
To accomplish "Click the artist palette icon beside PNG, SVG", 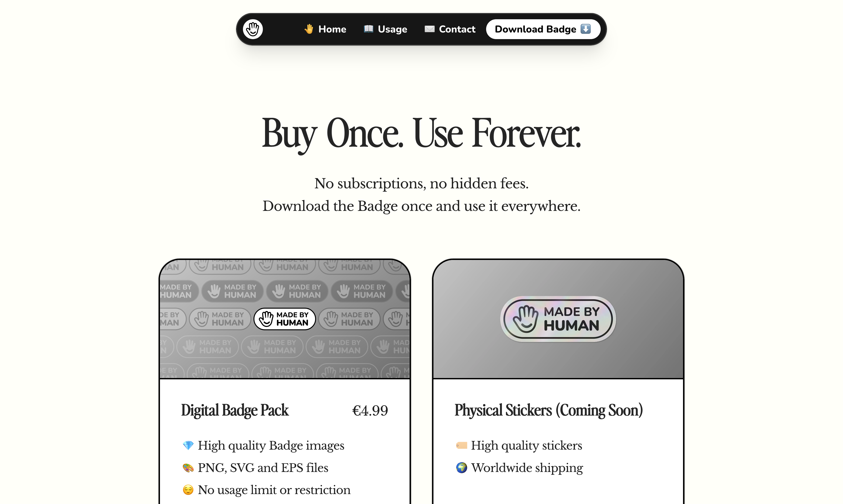I will tap(188, 468).
